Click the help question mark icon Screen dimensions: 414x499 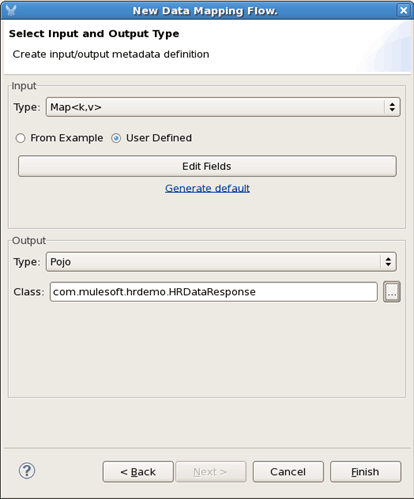click(27, 471)
